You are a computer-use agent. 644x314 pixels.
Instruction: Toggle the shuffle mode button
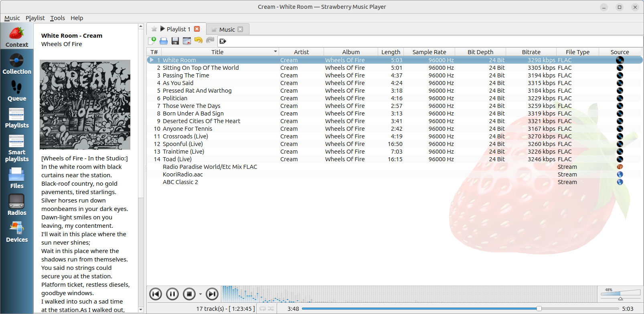click(271, 308)
